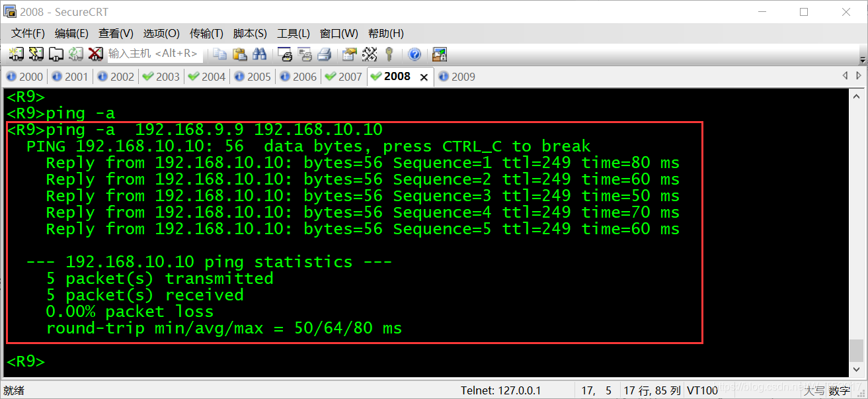The width and height of the screenshot is (868, 399).
Task: Open the 传输(T) menu
Action: pos(207,33)
